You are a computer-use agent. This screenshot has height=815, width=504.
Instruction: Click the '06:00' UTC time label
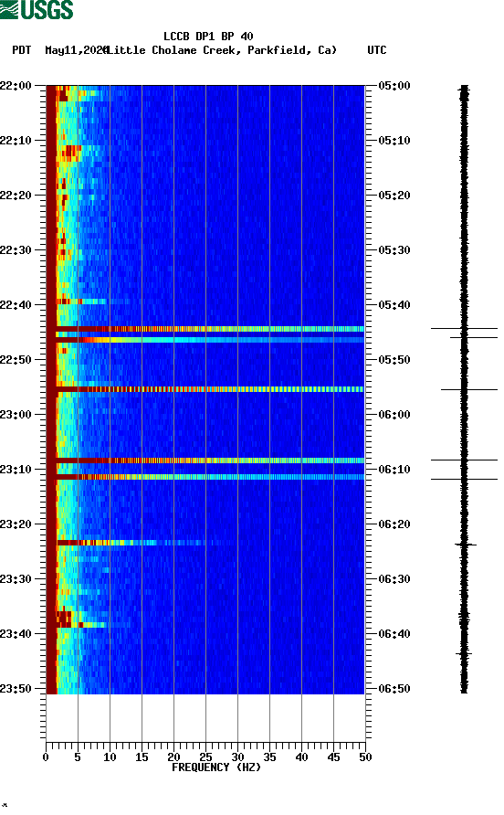pos(394,415)
